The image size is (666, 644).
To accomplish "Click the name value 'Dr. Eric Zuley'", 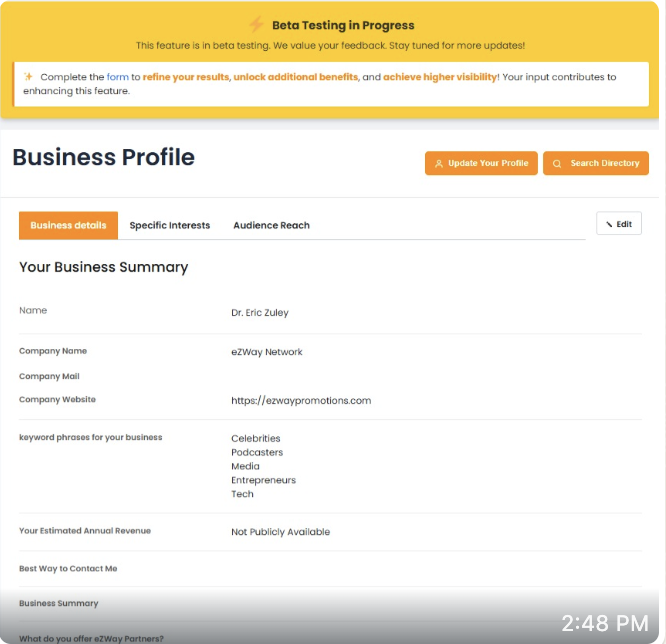I will pyautogui.click(x=260, y=313).
